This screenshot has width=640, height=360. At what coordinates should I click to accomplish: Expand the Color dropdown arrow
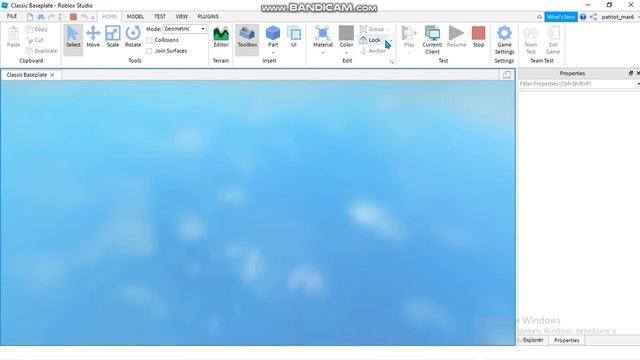pyautogui.click(x=346, y=53)
